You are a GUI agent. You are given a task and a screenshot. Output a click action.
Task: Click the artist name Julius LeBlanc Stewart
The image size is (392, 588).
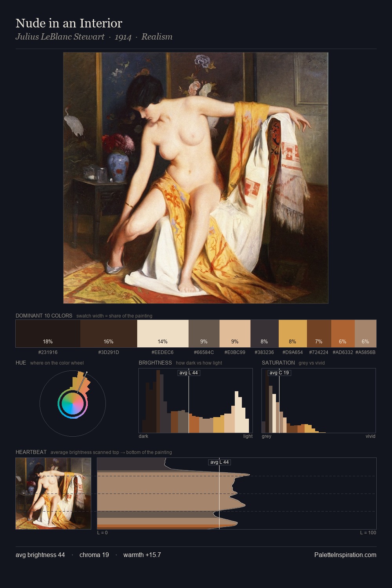pyautogui.click(x=60, y=37)
